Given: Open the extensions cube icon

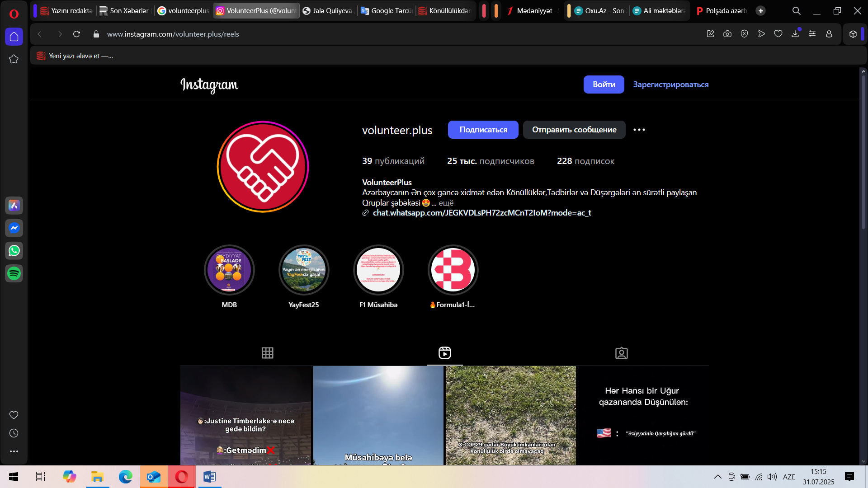Looking at the screenshot, I should [x=853, y=34].
